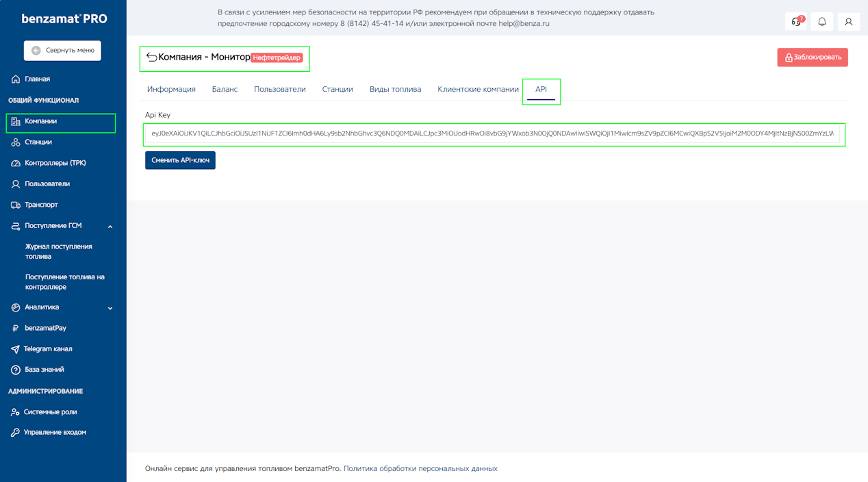Image resolution: width=868 pixels, height=482 pixels.
Task: Open База знаний help item
Action: tap(44, 370)
